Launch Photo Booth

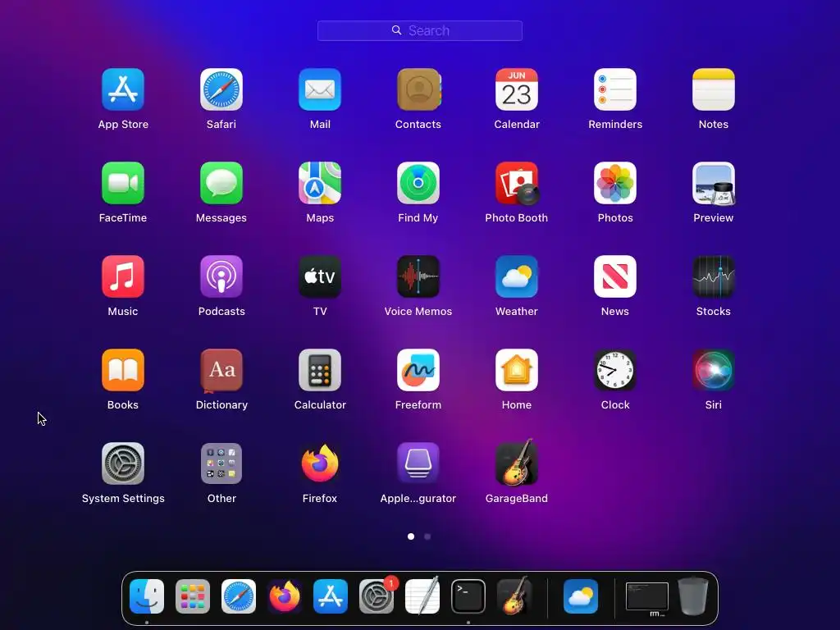pos(517,183)
